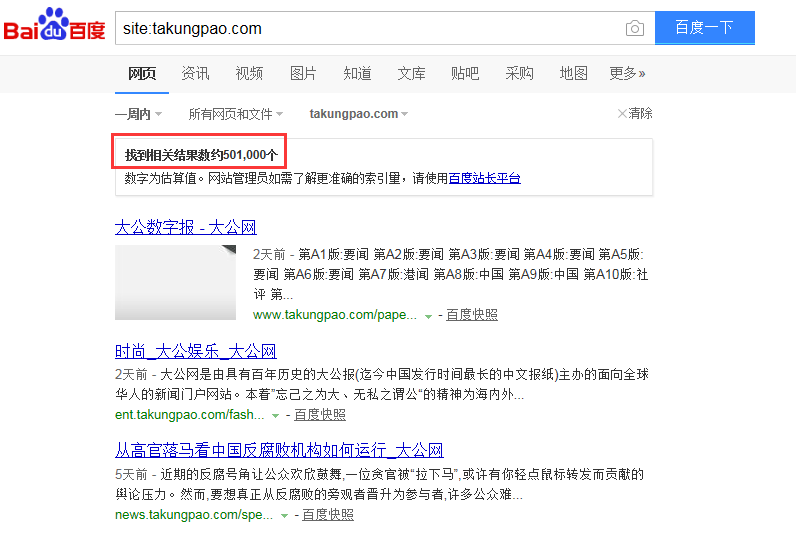The height and width of the screenshot is (537, 796).
Task: Open the 所有网页和文件 filter dropdown
Action: click(x=236, y=114)
